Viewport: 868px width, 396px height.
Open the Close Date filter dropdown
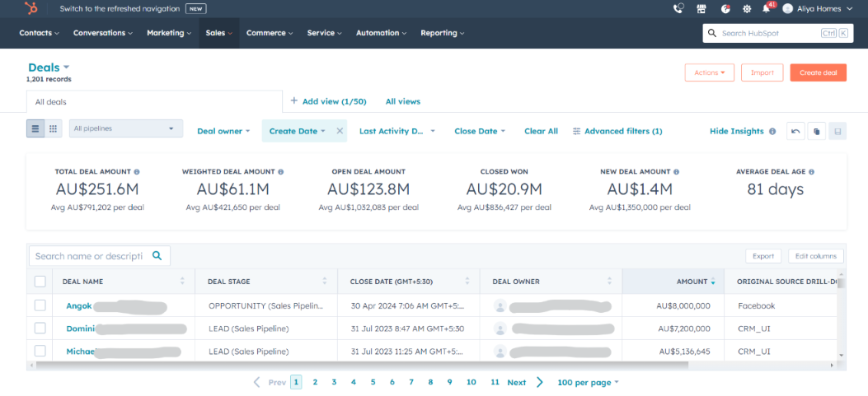(x=480, y=131)
